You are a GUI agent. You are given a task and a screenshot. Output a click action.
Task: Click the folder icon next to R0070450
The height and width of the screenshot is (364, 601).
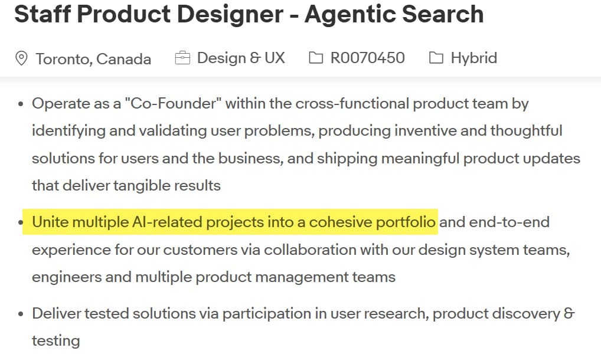(316, 58)
